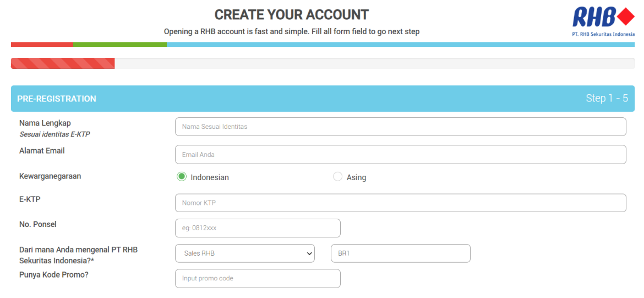Click the Kewarganegaraan label

[x=50, y=176]
